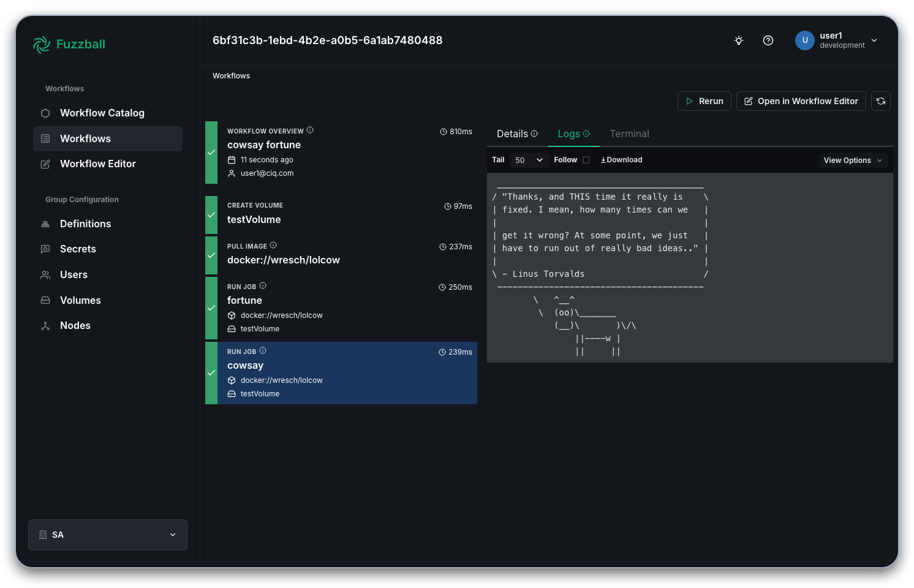Download the logs
The image size is (914, 588).
621,160
